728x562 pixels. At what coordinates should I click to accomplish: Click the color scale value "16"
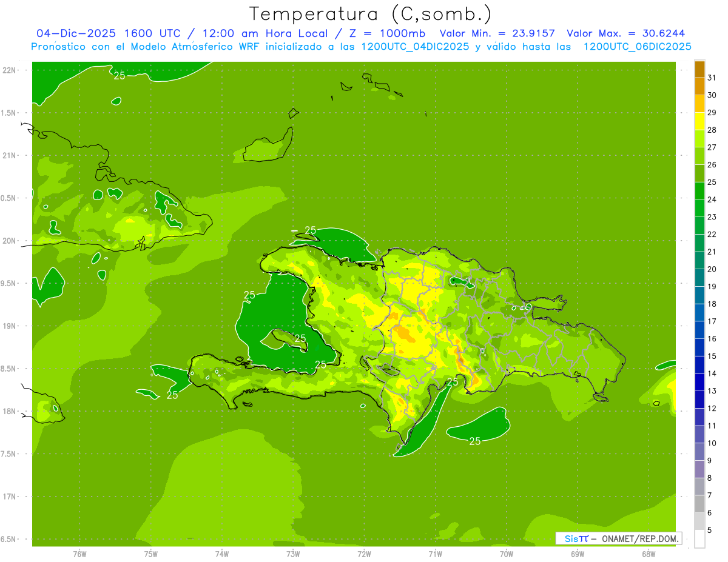coord(712,339)
